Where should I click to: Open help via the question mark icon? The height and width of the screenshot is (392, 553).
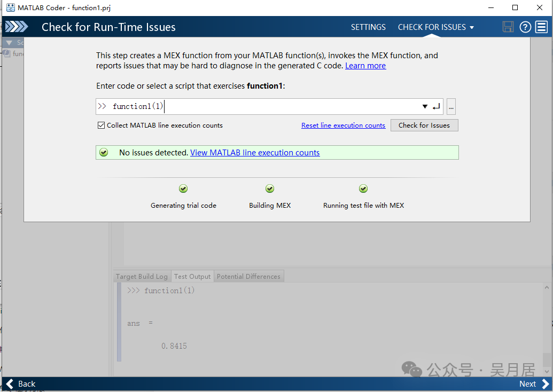click(x=525, y=27)
